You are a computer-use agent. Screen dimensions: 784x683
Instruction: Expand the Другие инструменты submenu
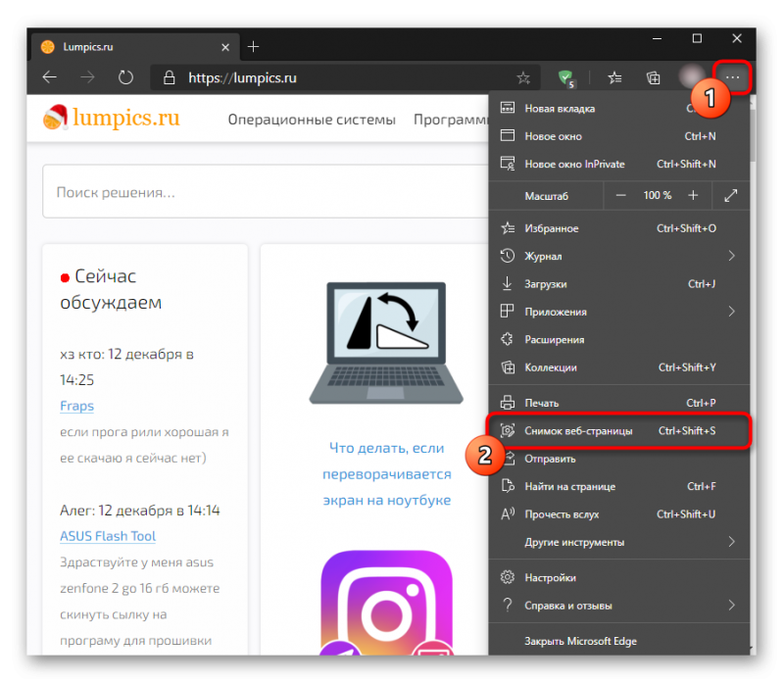pos(619,542)
